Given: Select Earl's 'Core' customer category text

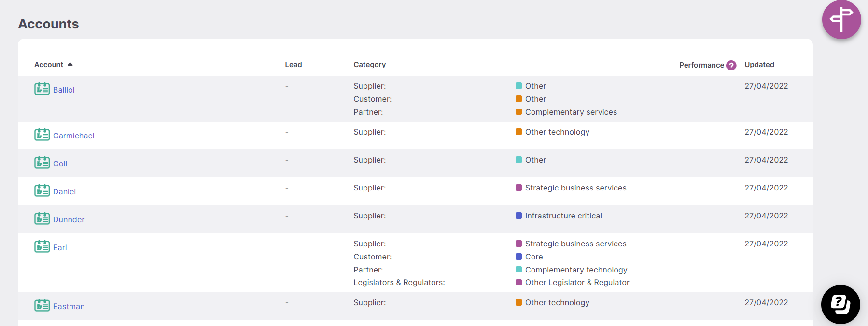Looking at the screenshot, I should click(x=534, y=257).
